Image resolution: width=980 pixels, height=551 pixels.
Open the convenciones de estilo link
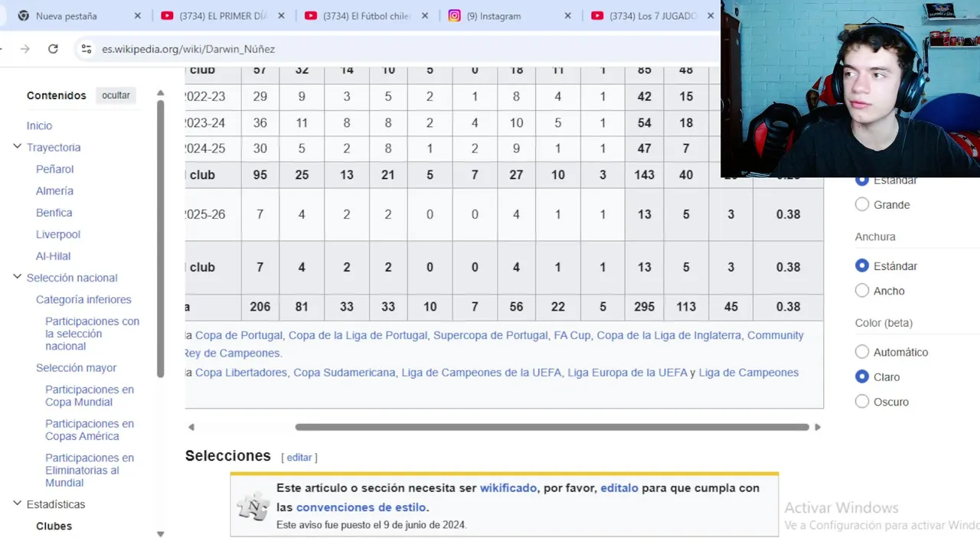[x=361, y=507]
